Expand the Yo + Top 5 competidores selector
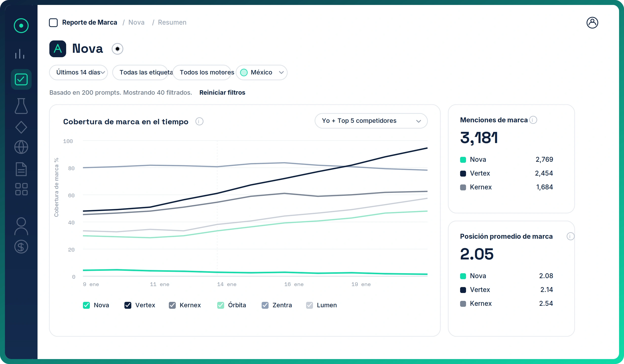The image size is (624, 364). [371, 121]
